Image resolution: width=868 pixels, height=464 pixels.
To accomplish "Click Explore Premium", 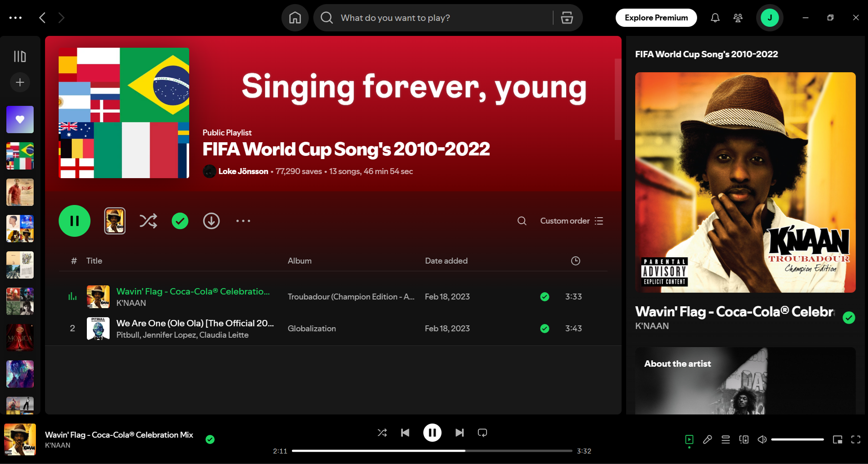I will (x=656, y=18).
